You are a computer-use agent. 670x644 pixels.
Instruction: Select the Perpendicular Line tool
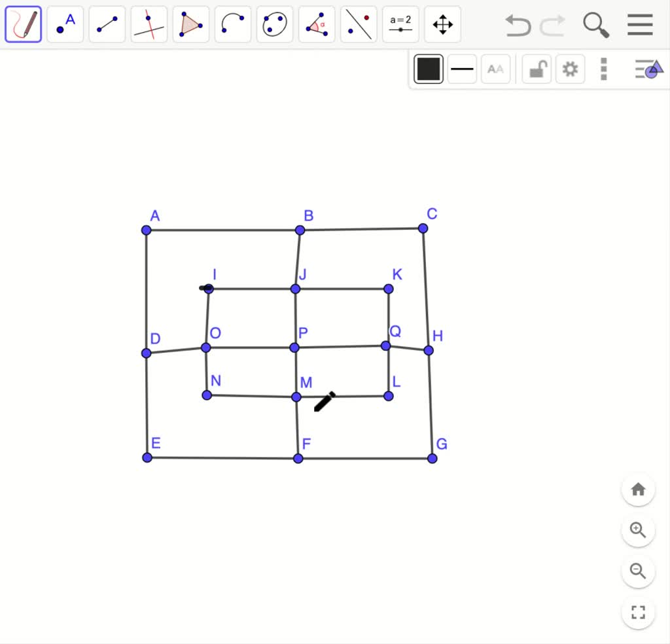click(x=149, y=25)
